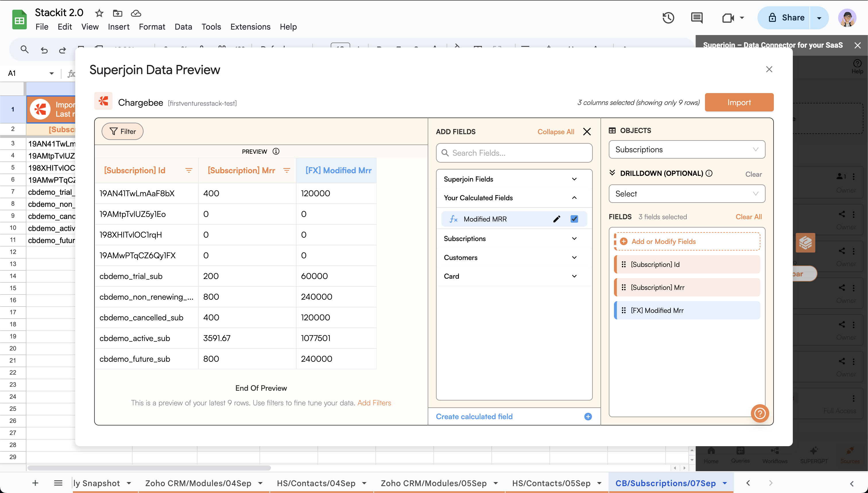Screen dimensions: 868x493
Task: Uncheck the Modified MRR checkbox
Action: tap(574, 219)
